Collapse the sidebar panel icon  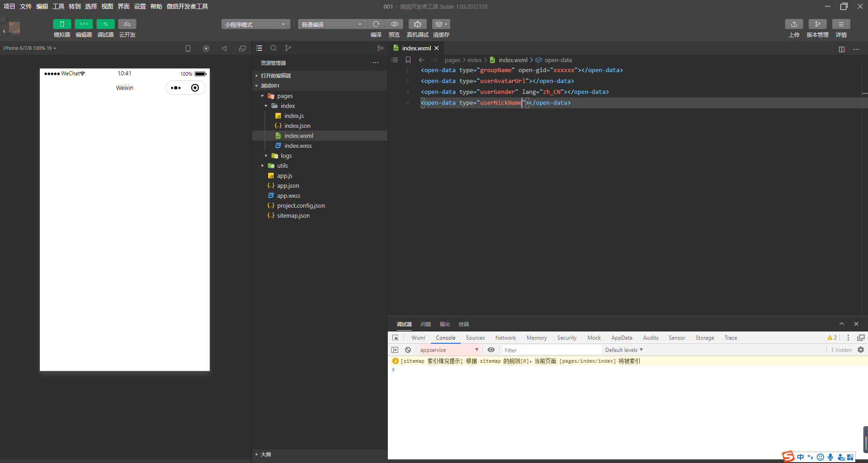tap(381, 48)
